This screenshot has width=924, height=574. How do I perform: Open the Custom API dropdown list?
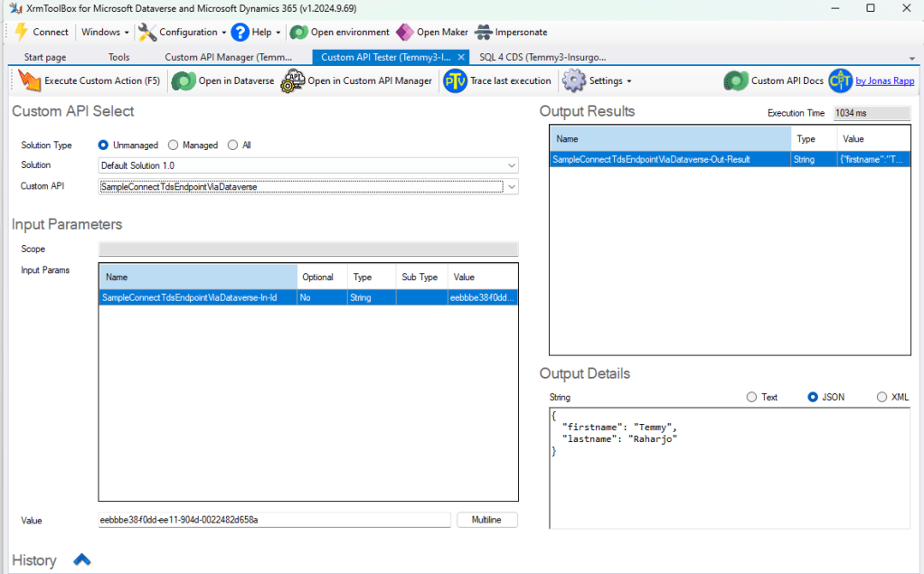(x=512, y=187)
